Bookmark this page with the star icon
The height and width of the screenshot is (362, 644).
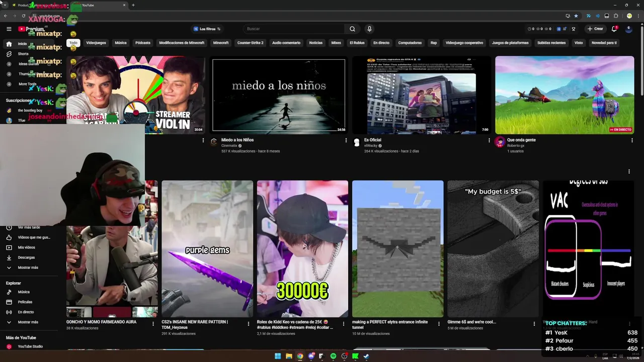[576, 16]
